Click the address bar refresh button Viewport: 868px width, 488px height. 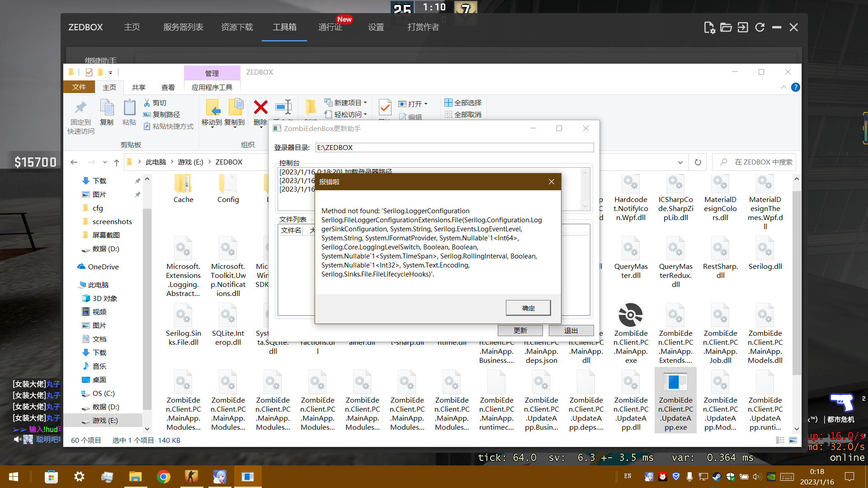click(x=698, y=162)
